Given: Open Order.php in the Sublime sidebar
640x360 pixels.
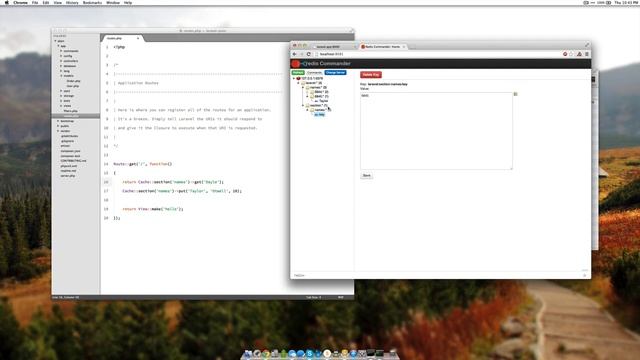Looking at the screenshot, I should [73, 81].
